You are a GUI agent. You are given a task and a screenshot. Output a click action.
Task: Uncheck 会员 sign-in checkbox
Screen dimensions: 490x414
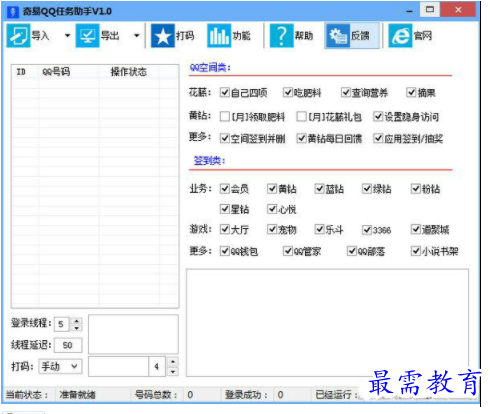(225, 189)
